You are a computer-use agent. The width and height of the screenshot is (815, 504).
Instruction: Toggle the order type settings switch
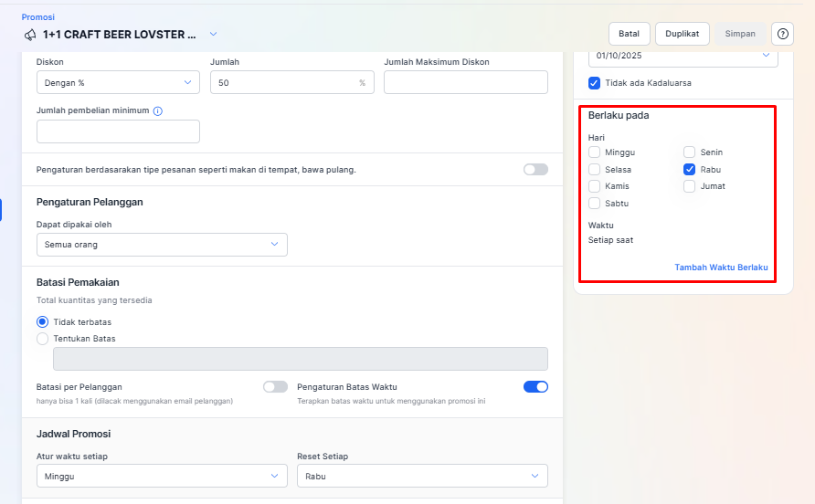pos(535,170)
